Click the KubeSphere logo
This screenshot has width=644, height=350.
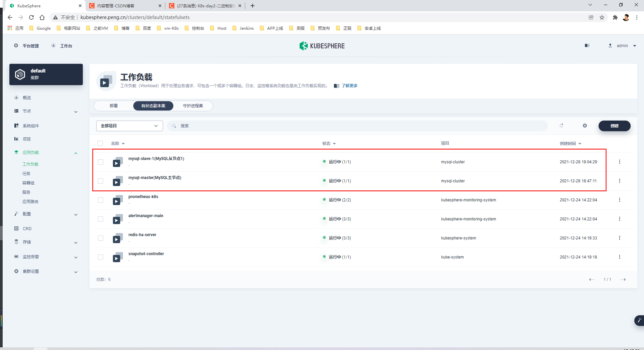point(322,46)
